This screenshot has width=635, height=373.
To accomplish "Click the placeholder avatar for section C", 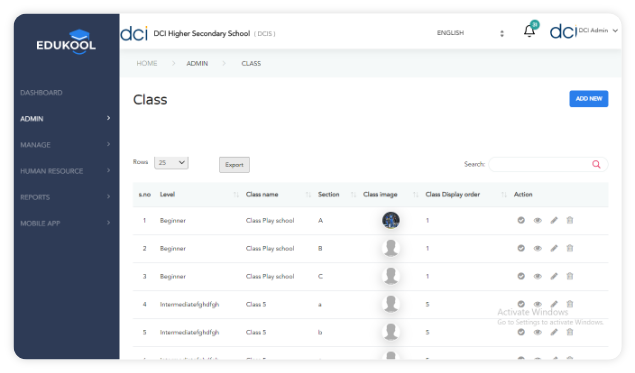I will click(391, 276).
